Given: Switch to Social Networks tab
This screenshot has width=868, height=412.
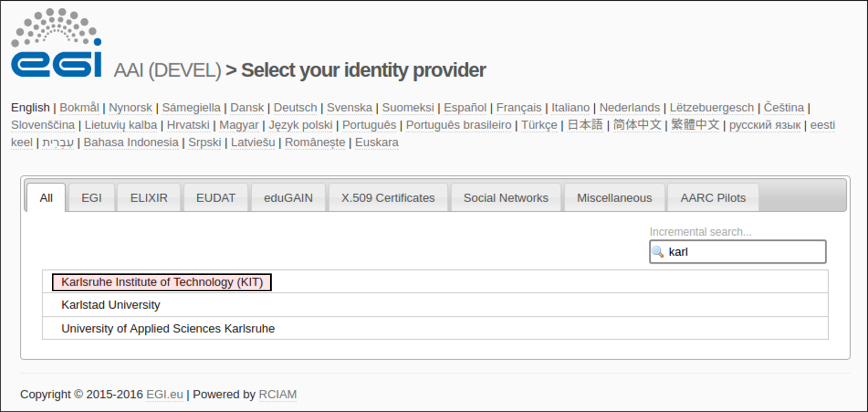Looking at the screenshot, I should pos(506,198).
